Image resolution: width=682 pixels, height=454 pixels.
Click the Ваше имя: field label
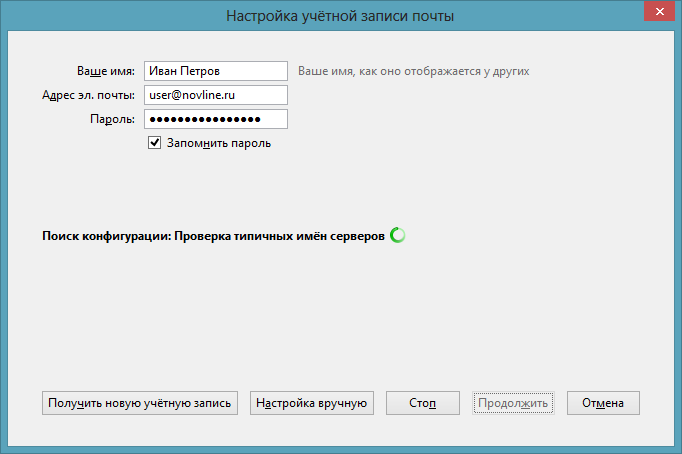pos(106,71)
